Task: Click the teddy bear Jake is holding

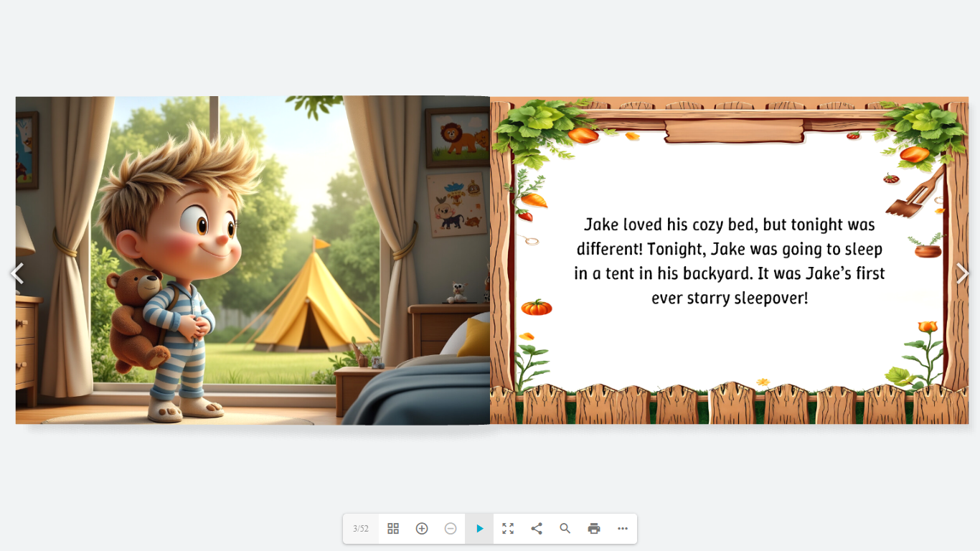Action: click(x=136, y=316)
